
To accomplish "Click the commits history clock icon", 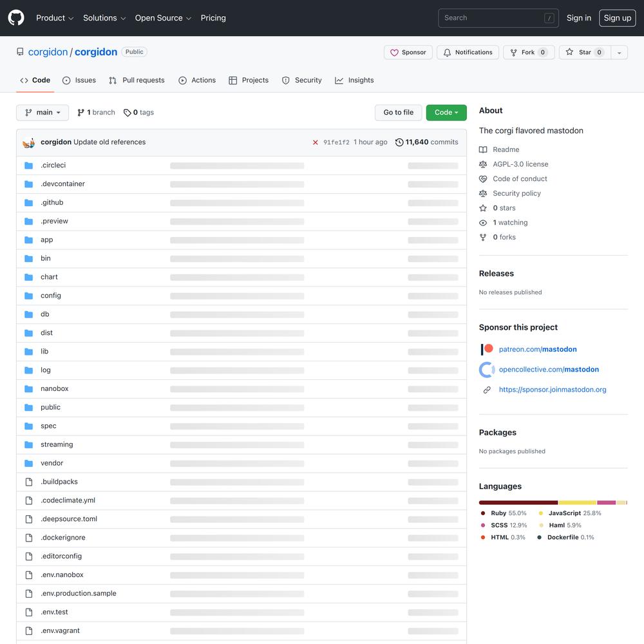I will click(x=399, y=142).
